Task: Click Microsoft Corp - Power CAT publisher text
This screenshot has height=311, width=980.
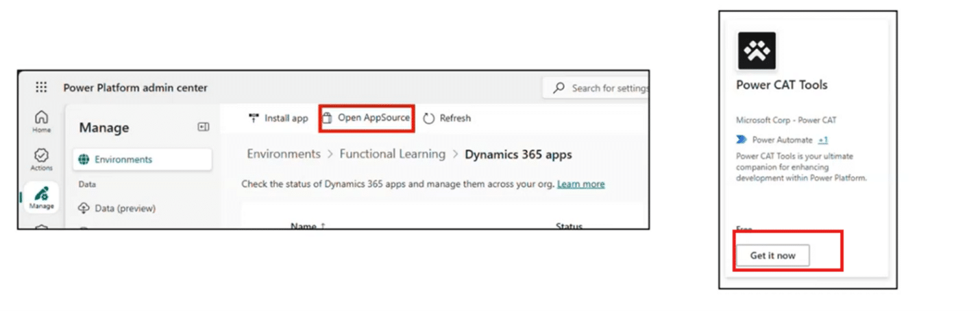Action: (x=785, y=120)
